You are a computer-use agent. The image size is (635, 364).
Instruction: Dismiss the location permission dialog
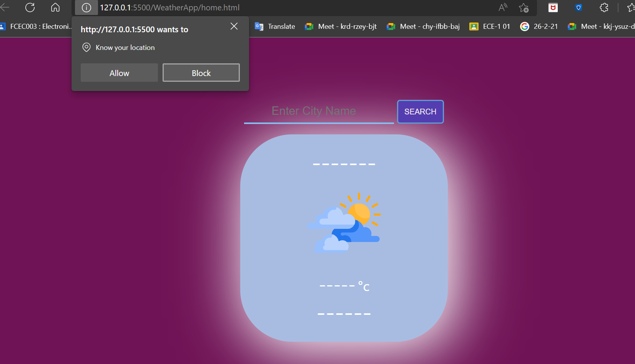pyautogui.click(x=234, y=26)
